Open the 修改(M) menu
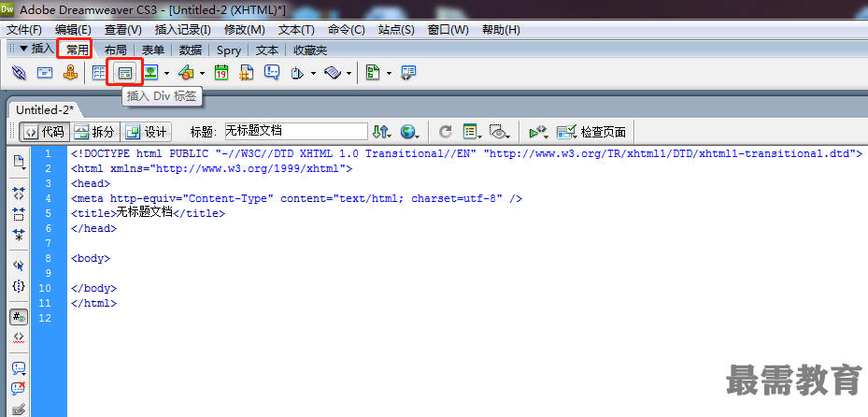 [x=244, y=30]
